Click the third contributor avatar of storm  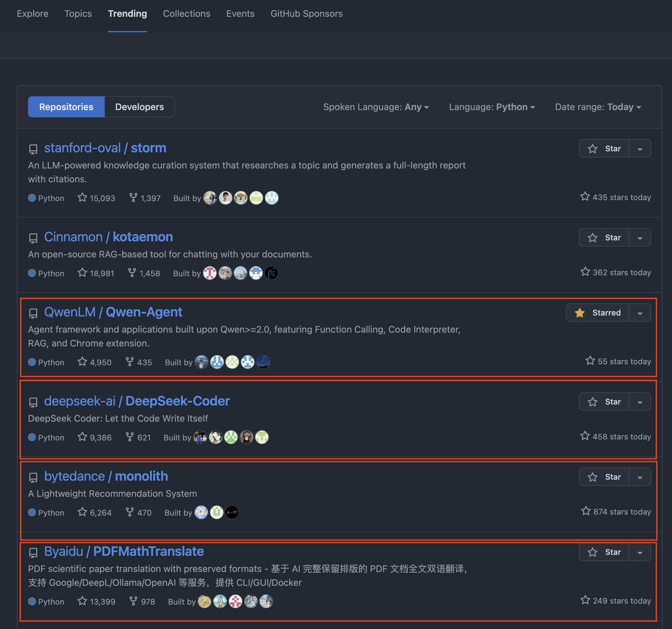pos(241,198)
